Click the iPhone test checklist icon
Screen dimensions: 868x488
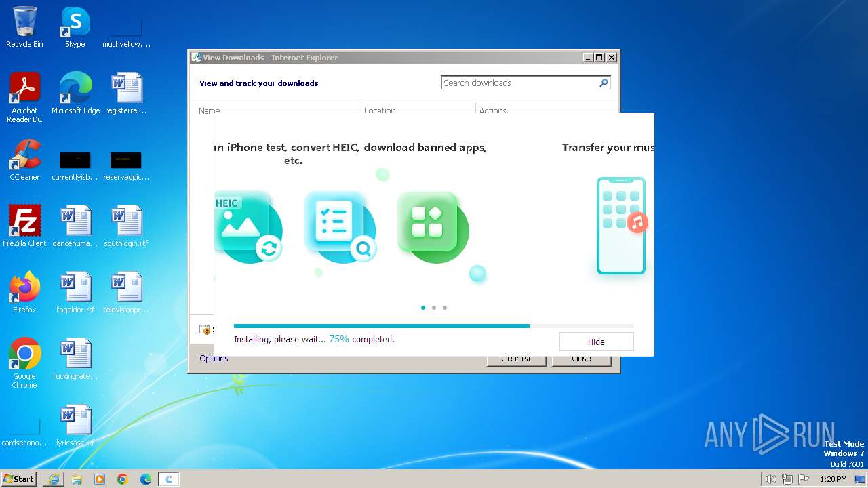click(x=340, y=226)
